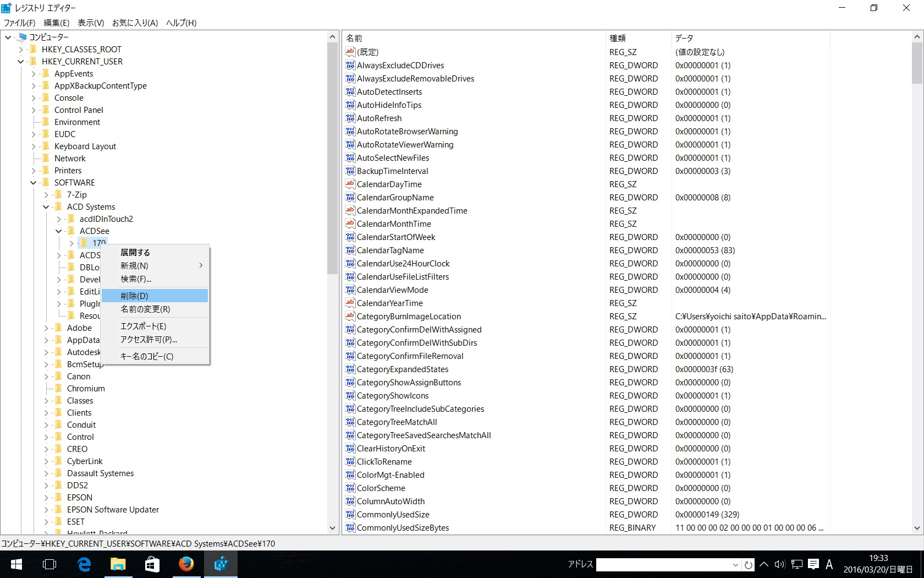Collapse the ACD Systems key

[x=46, y=207]
